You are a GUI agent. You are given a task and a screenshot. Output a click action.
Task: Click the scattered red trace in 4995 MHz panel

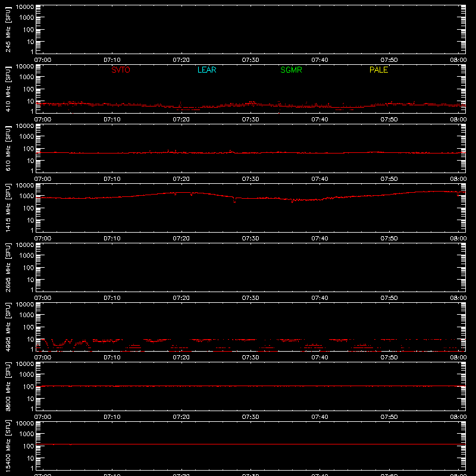coord(250,345)
